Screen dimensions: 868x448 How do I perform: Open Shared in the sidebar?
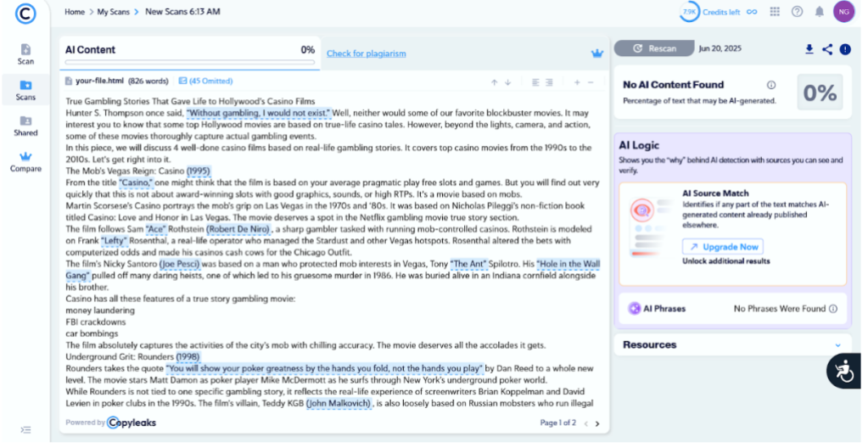click(x=25, y=126)
